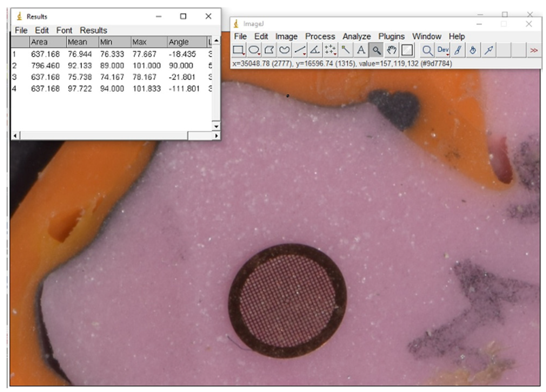The width and height of the screenshot is (546, 392).
Task: Click the Mean column header
Action: [77, 42]
